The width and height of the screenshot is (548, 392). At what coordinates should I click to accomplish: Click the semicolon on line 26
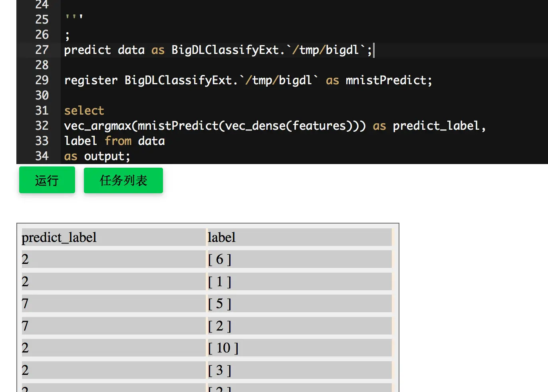67,36
